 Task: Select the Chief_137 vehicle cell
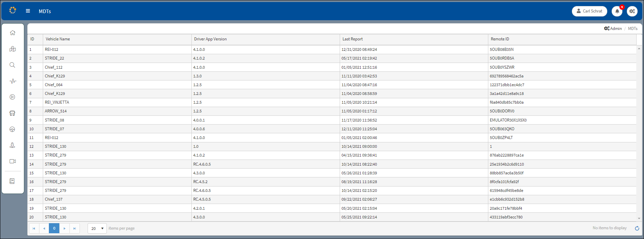[117, 199]
